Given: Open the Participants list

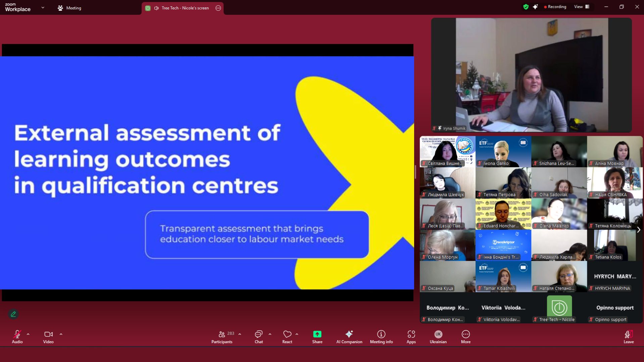Looking at the screenshot, I should pos(222,337).
